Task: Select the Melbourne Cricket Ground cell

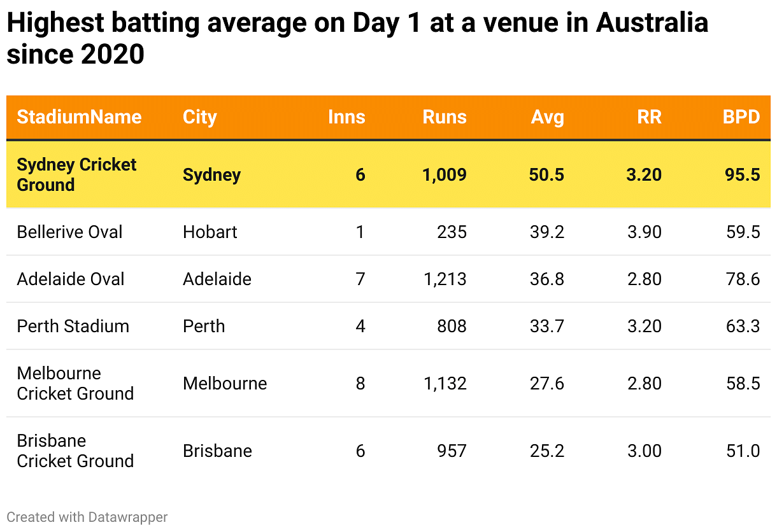Action: [x=75, y=383]
